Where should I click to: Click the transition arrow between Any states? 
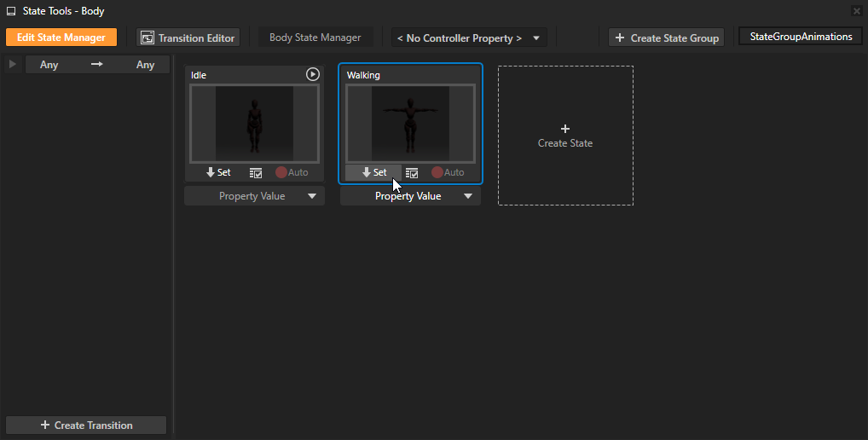click(97, 64)
